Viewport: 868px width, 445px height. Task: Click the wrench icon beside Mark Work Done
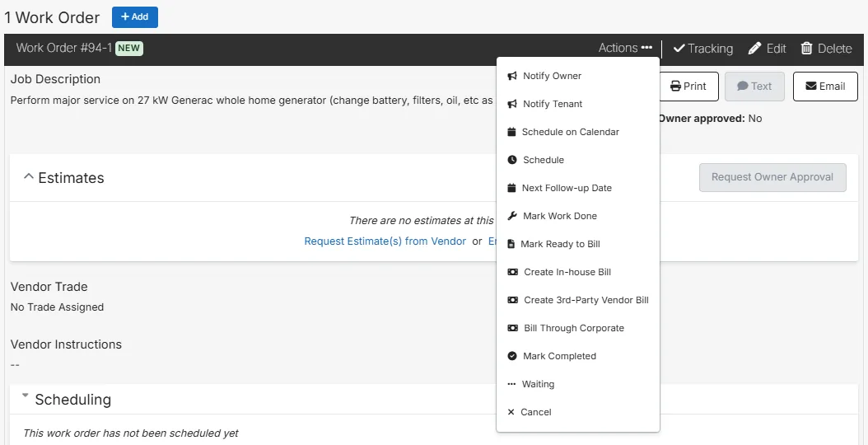point(512,216)
